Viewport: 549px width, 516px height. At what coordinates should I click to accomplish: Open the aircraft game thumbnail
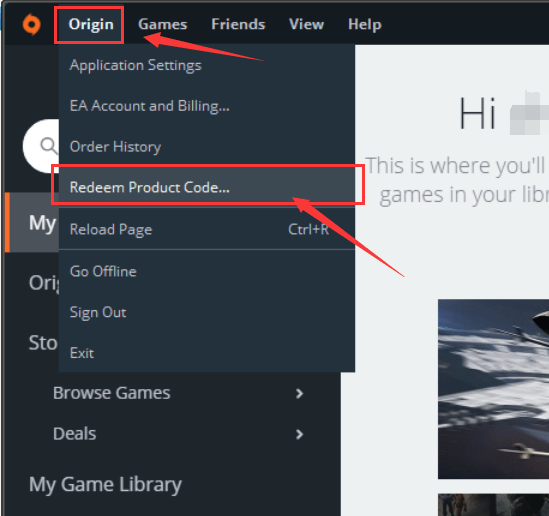[x=493, y=389]
